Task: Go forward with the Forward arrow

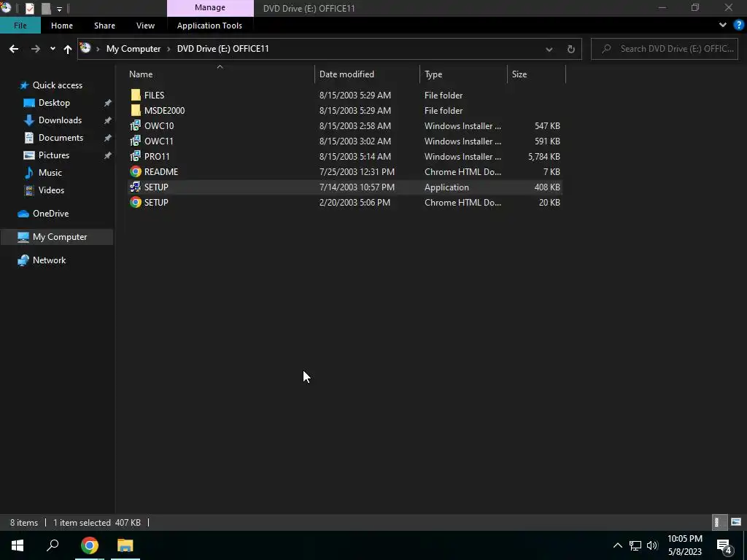Action: click(36, 49)
